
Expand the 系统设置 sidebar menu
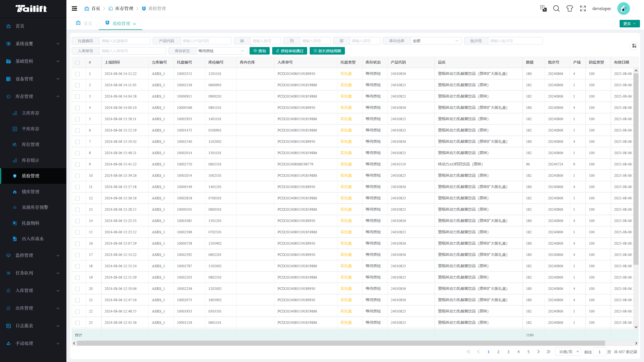point(33,44)
